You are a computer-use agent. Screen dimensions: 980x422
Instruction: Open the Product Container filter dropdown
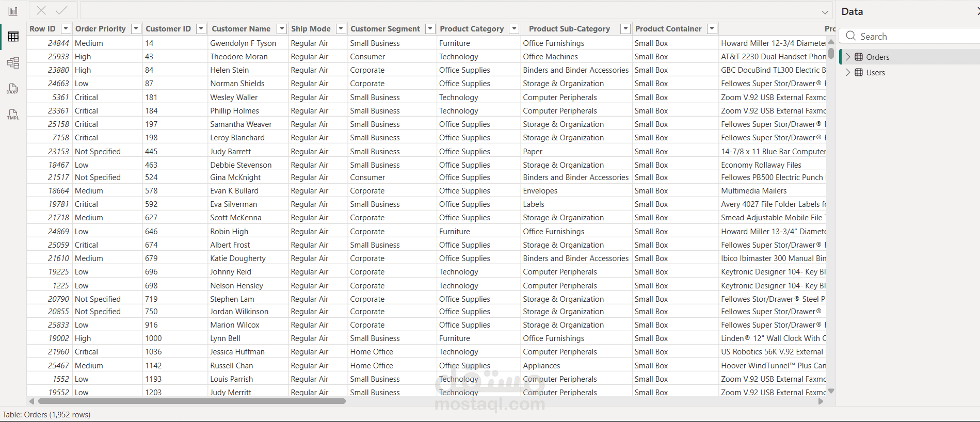coord(712,29)
